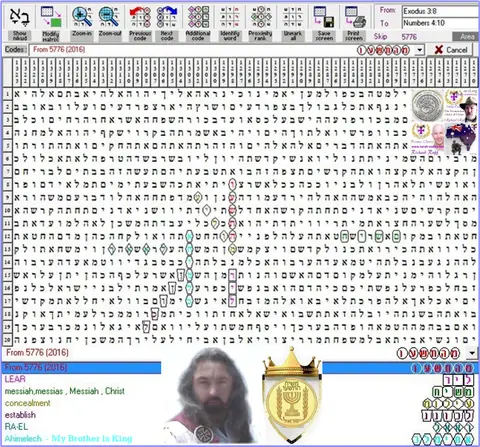Click the From field showing Exodus 3:8
The width and height of the screenshot is (480, 447).
click(x=440, y=11)
